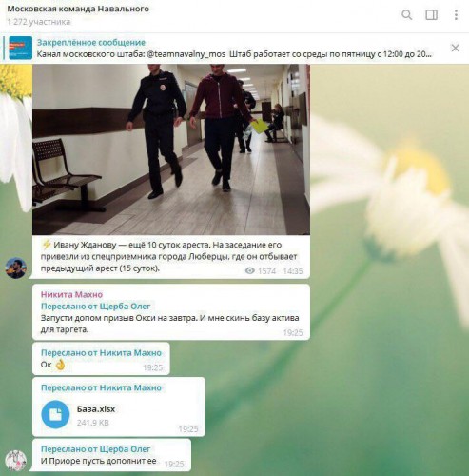The height and width of the screenshot is (476, 469).
Task: Open avatar beside the last forwarded message
Action: pyautogui.click(x=16, y=460)
